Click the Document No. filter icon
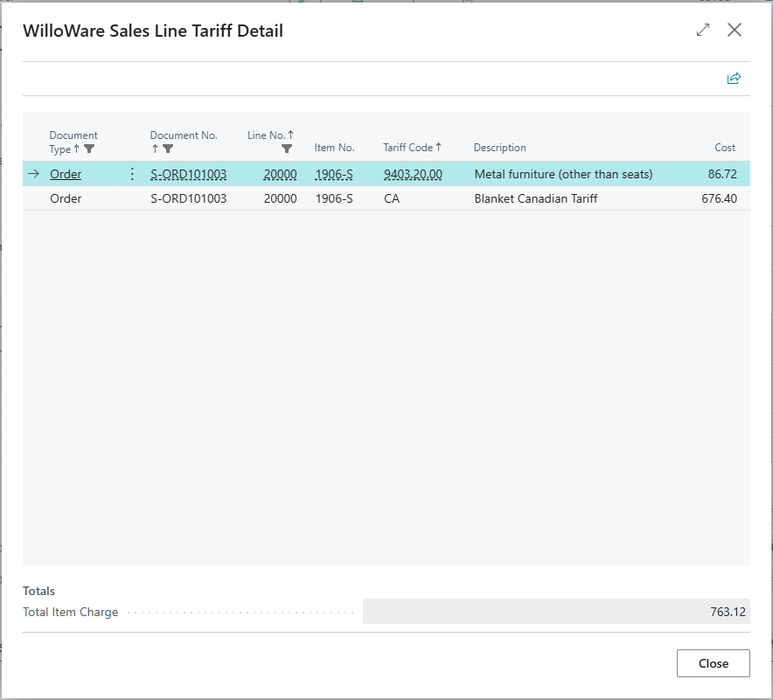 coord(168,149)
